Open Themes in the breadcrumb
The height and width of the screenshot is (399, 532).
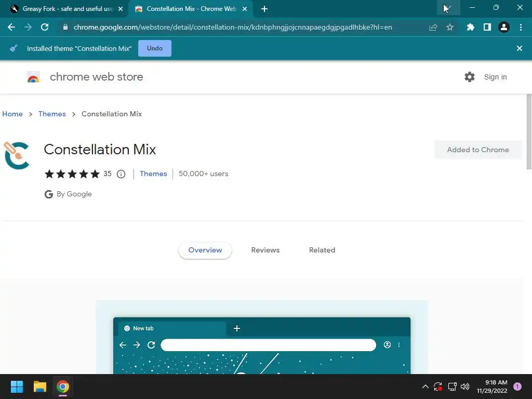52,114
